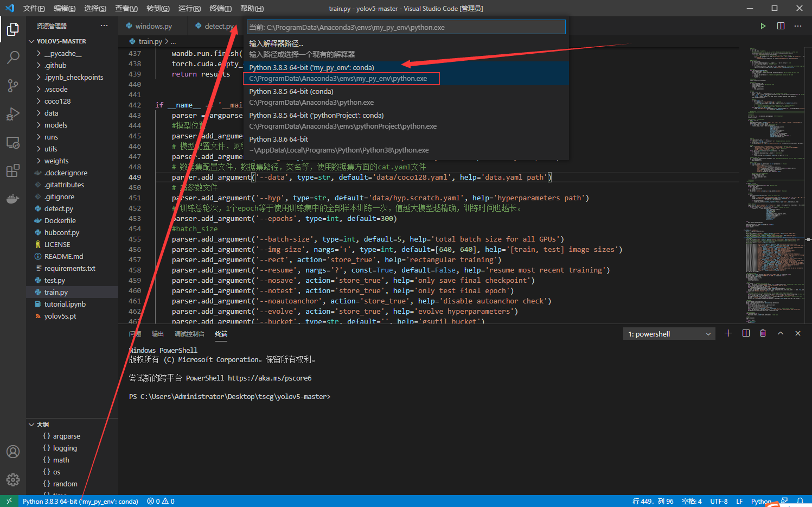
Task: Expand the models folder
Action: coord(72,125)
